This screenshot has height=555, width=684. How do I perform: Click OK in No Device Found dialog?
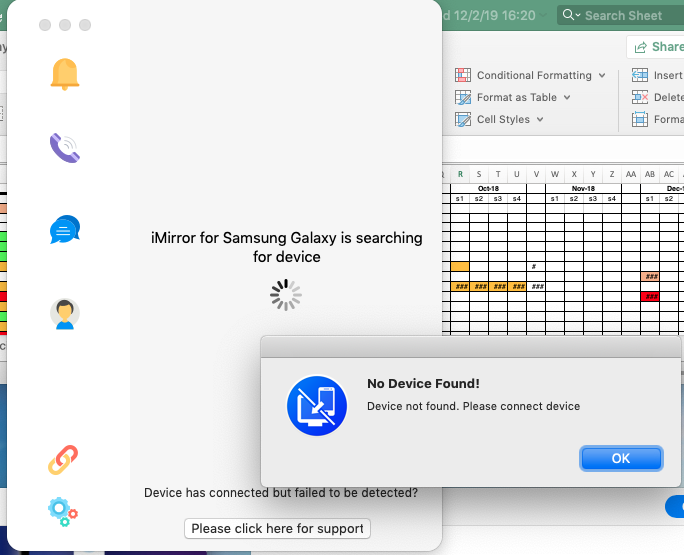coord(621,458)
